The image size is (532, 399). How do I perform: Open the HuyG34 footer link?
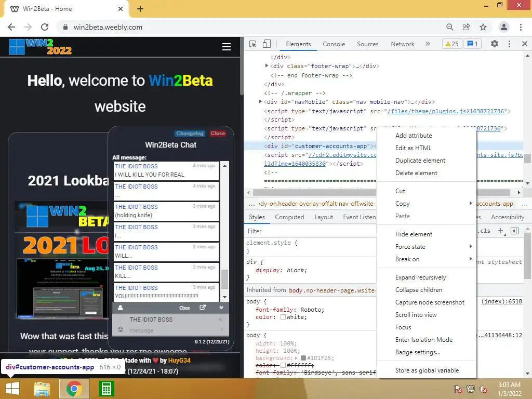pos(179,361)
